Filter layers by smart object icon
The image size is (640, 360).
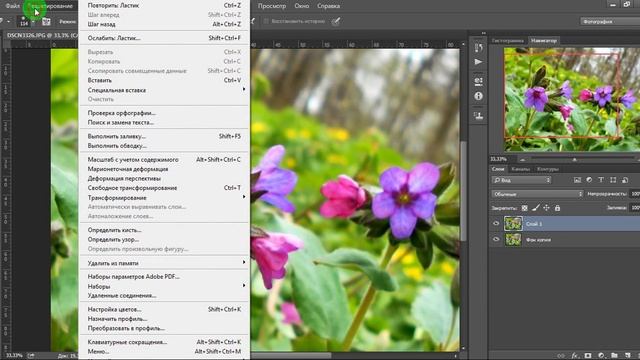(x=625, y=180)
